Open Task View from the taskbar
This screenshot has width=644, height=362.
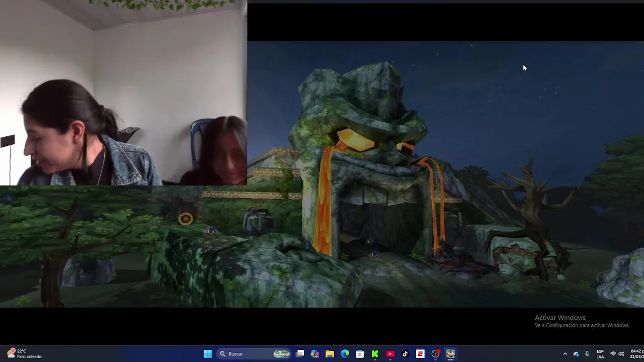pos(300,354)
